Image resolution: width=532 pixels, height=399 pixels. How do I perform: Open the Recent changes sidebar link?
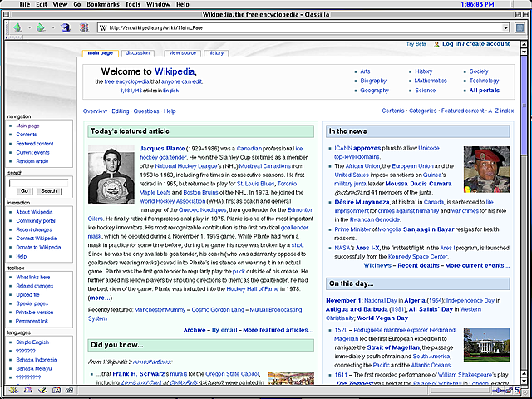pyautogui.click(x=34, y=229)
